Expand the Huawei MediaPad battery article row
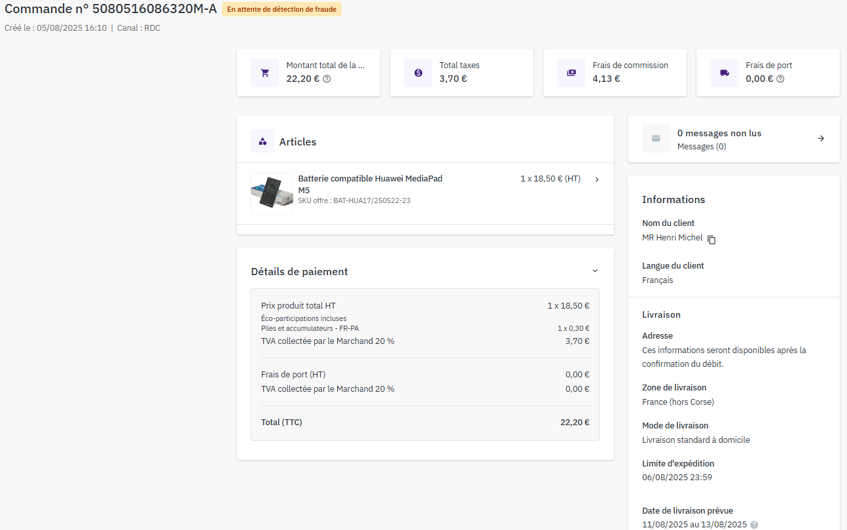The height and width of the screenshot is (530, 847). coord(597,180)
